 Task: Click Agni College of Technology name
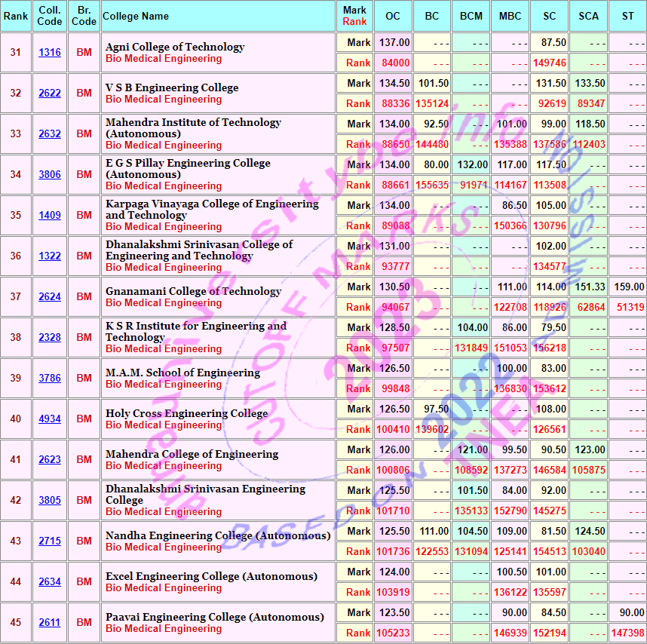pos(175,47)
